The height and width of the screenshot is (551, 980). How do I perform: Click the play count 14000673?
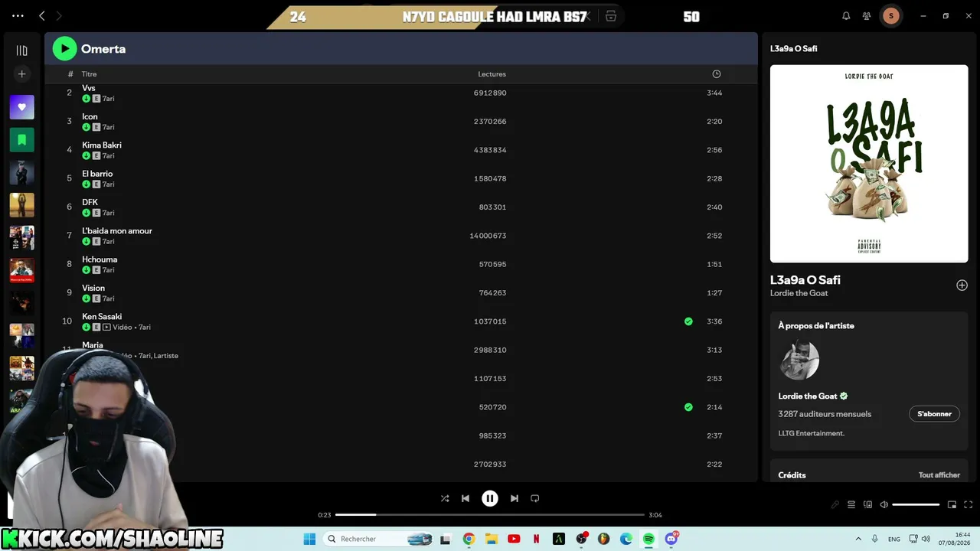pyautogui.click(x=488, y=236)
